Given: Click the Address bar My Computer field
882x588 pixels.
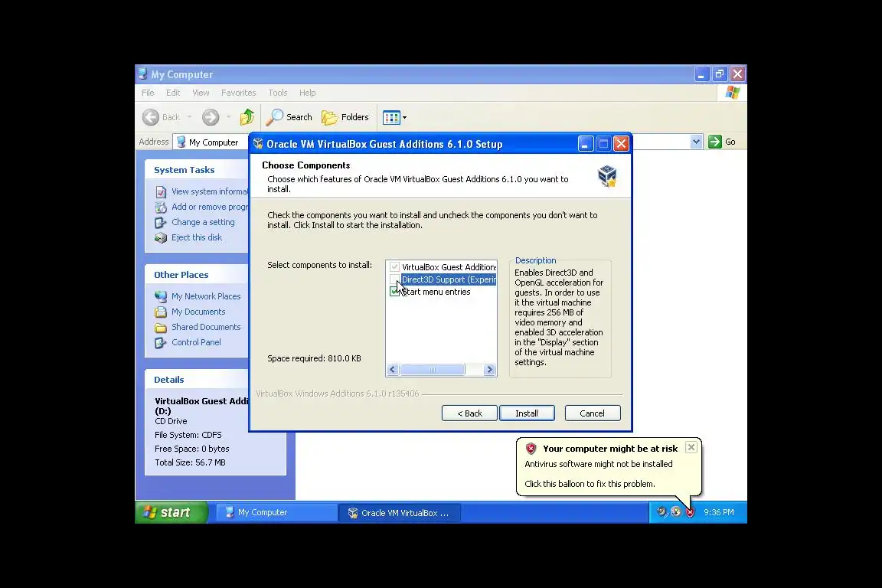Looking at the screenshot, I should point(211,142).
